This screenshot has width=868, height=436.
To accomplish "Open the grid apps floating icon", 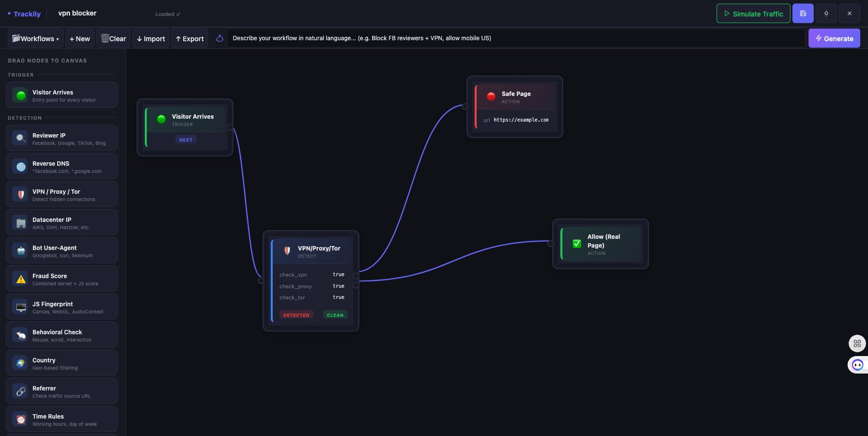I will click(857, 343).
